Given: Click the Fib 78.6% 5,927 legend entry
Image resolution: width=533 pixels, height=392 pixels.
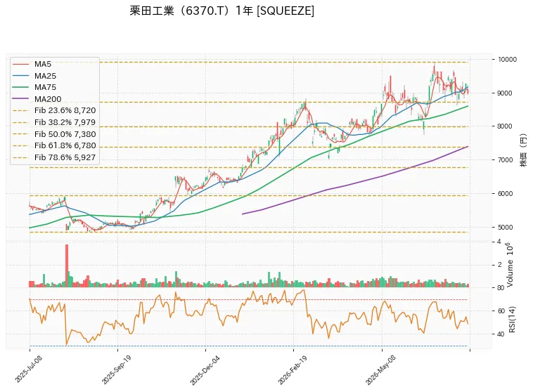Looking at the screenshot, I should coord(54,157).
